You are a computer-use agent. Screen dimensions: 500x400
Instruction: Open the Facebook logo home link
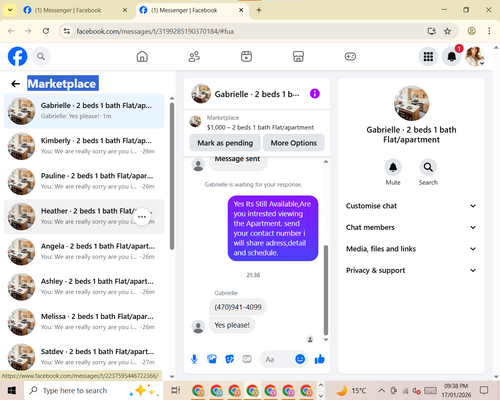coord(17,56)
